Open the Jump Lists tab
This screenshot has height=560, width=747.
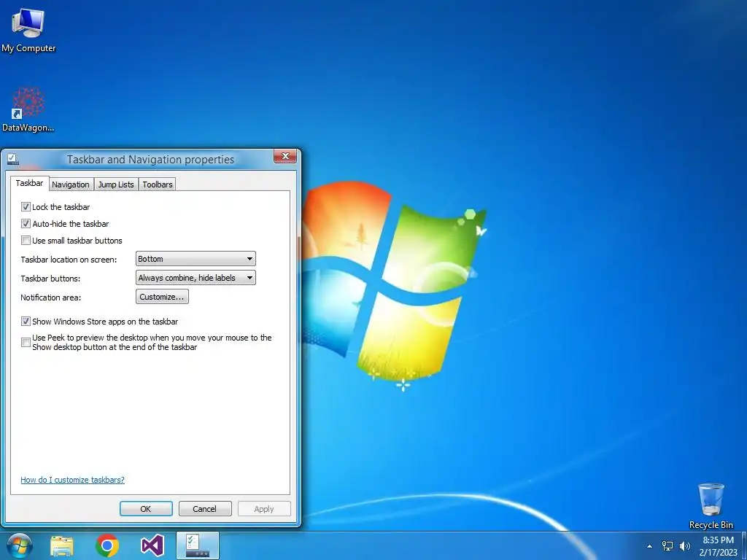click(116, 184)
